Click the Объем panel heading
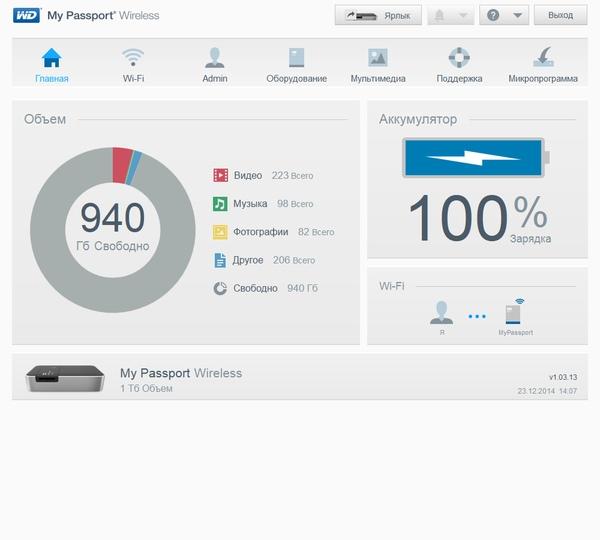Viewport: 600px width, 540px height. point(45,119)
